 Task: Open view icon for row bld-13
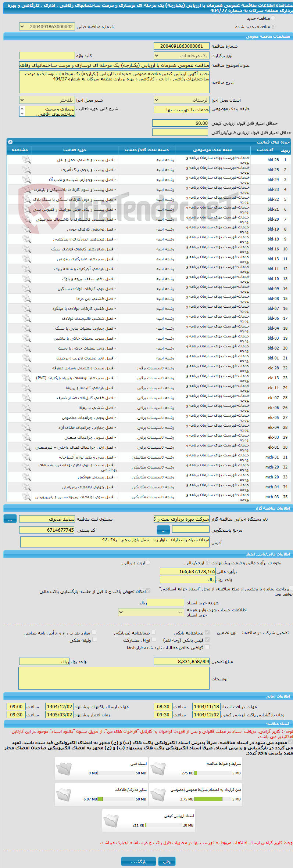26,259
